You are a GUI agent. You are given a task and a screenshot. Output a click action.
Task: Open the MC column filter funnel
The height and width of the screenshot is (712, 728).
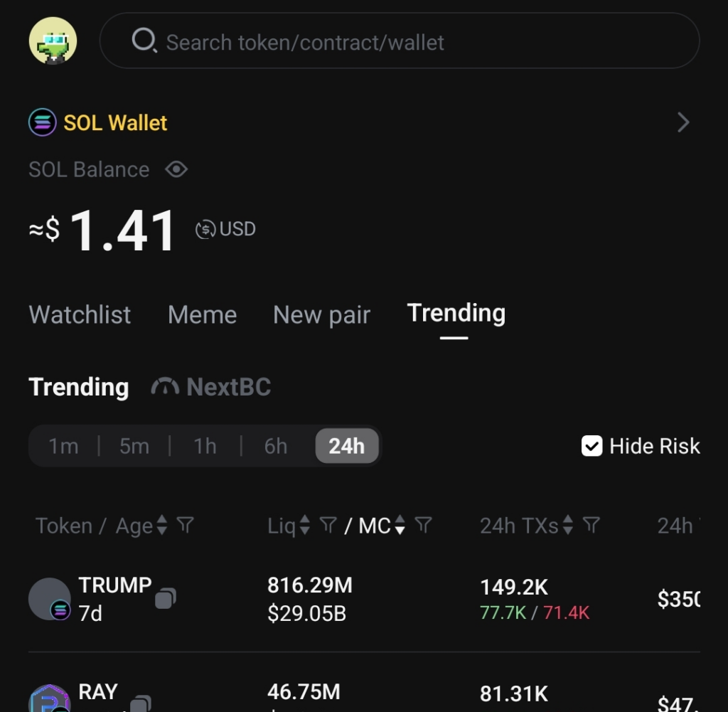click(423, 526)
